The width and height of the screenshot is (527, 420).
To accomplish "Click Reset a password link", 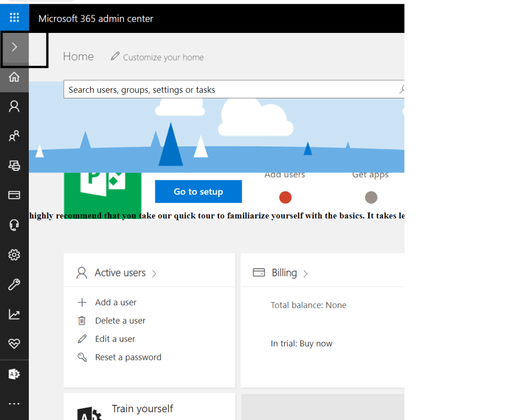I will tap(128, 357).
